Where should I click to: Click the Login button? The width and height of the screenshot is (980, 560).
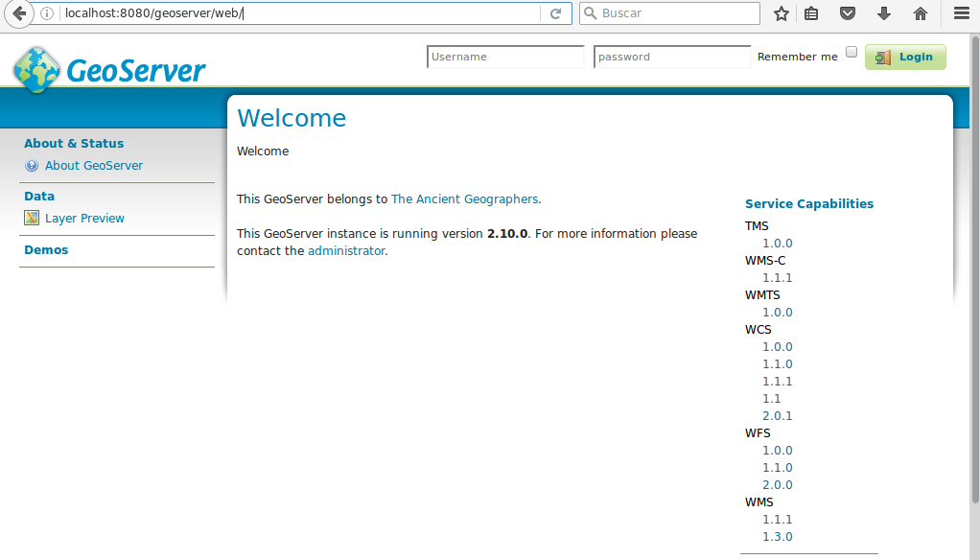(905, 57)
